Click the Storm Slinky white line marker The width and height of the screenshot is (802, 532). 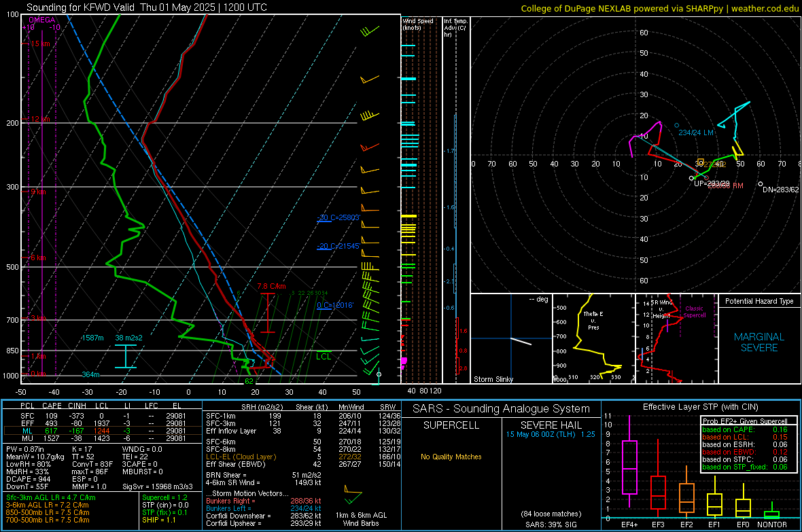(521, 341)
